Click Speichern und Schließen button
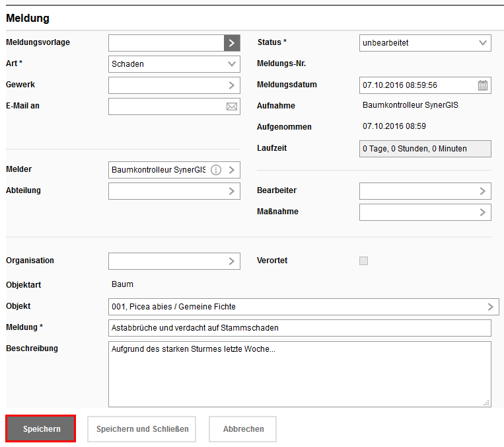504x447 pixels. [x=142, y=429]
